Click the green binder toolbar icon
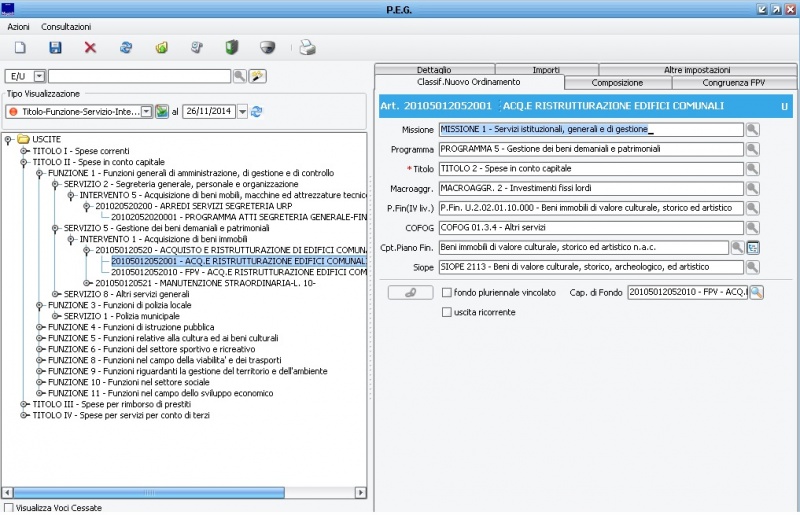 [232, 47]
